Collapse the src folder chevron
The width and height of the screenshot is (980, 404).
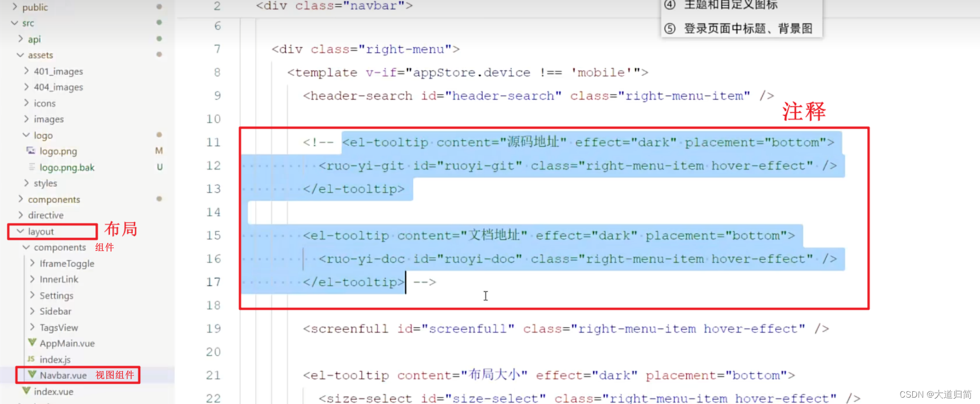coord(15,23)
